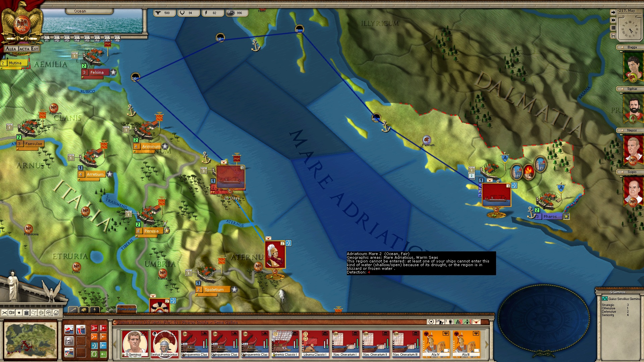The height and width of the screenshot is (362, 644).
Task: Select the Sextus Pomponius leader card
Action: (164, 344)
